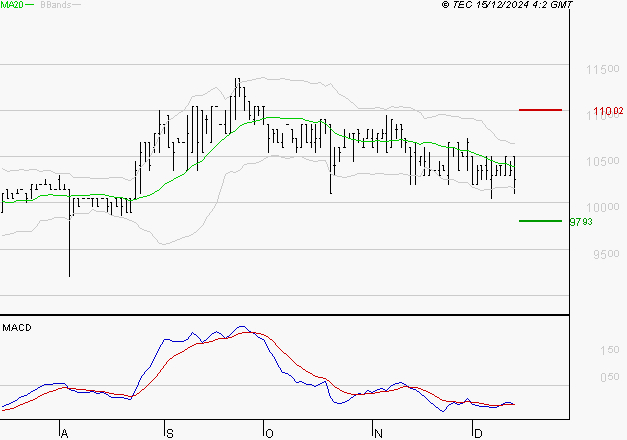Click the green 97.93 support value

point(581,222)
